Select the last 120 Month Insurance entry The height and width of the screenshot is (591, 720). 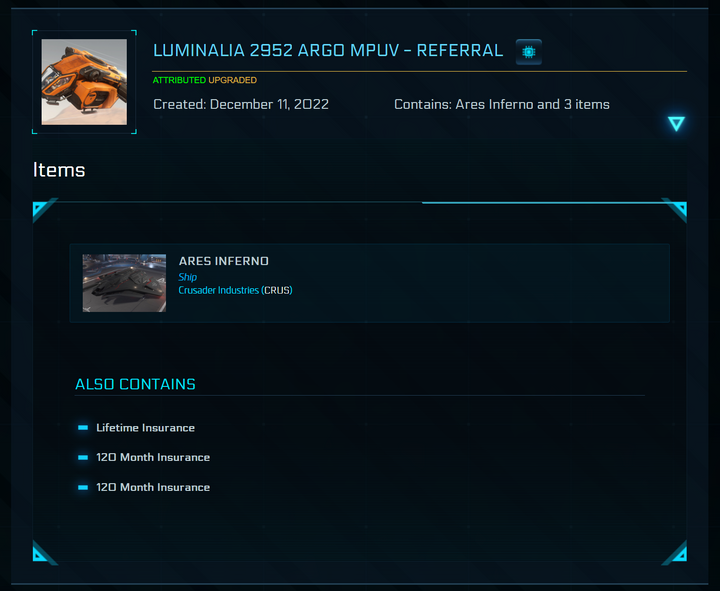click(153, 487)
